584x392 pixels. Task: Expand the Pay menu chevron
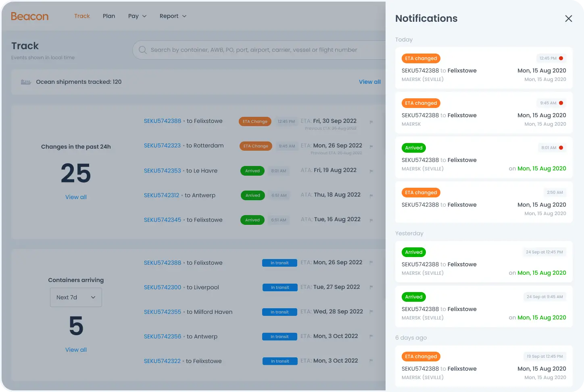[x=145, y=16]
